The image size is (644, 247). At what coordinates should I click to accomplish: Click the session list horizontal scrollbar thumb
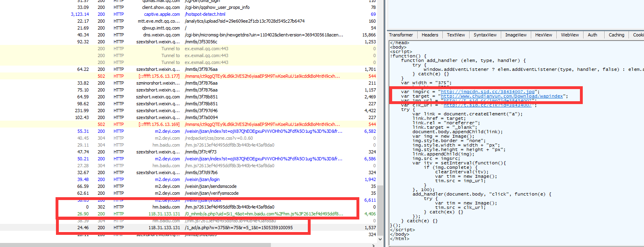pyautogui.click(x=135, y=245)
